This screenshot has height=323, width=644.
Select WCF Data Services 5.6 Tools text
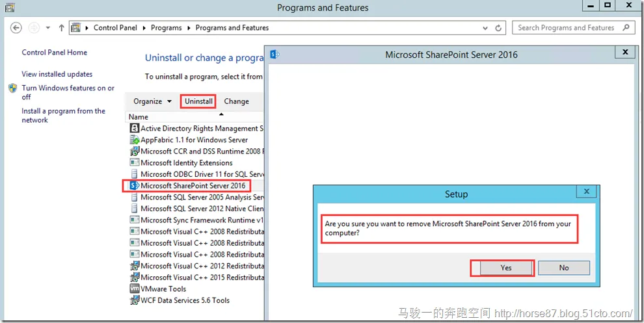pyautogui.click(x=185, y=300)
